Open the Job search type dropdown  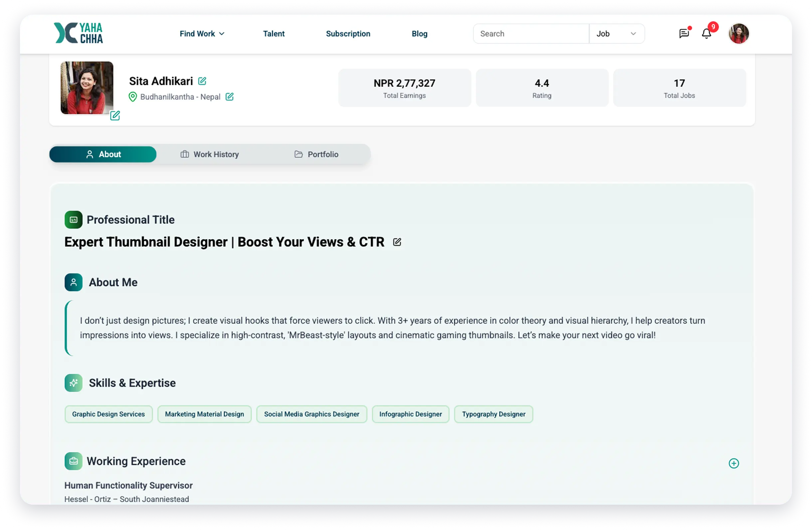coord(616,33)
